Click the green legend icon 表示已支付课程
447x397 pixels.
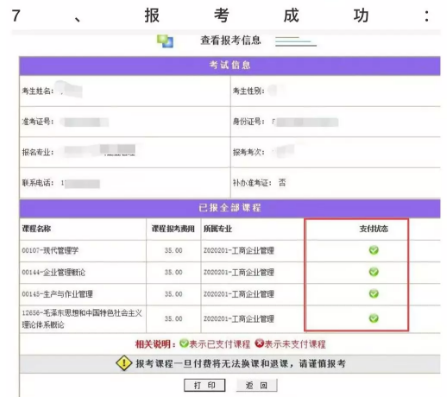pos(184,343)
